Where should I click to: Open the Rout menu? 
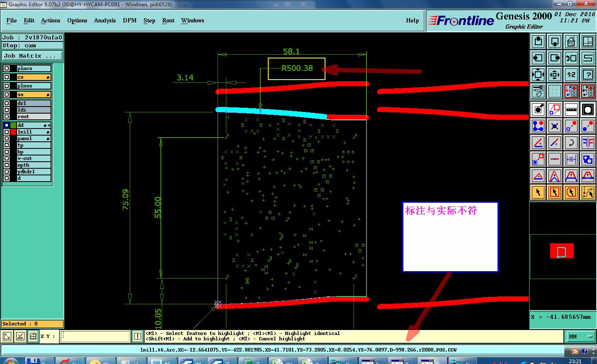[168, 20]
